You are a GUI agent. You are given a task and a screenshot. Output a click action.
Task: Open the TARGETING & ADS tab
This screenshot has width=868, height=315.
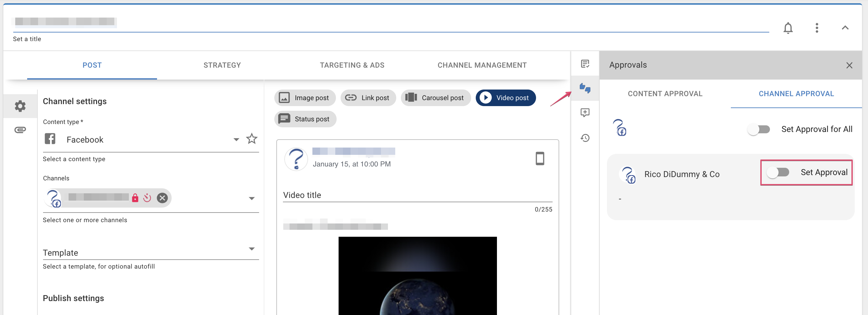[x=352, y=65]
